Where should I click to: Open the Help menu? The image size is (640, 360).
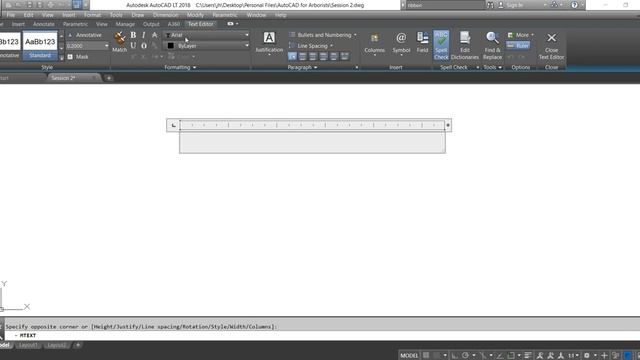280,15
